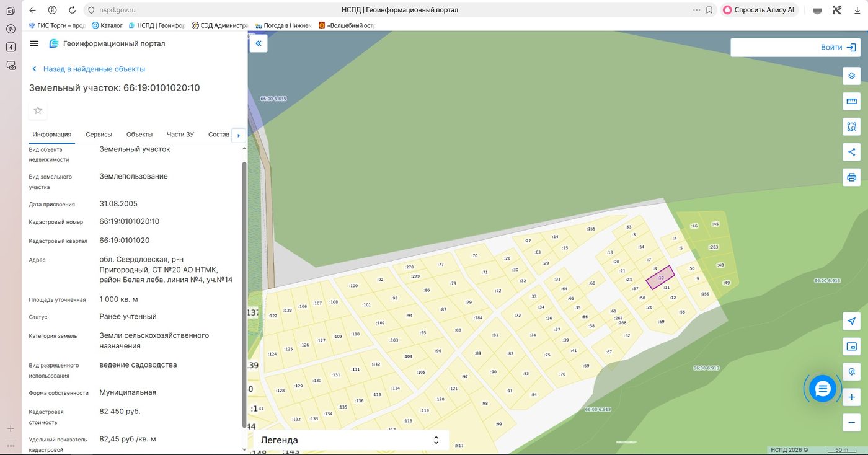Open the Погода в Нижнем bookmark
Screen dimensions: 868x455
(283, 25)
